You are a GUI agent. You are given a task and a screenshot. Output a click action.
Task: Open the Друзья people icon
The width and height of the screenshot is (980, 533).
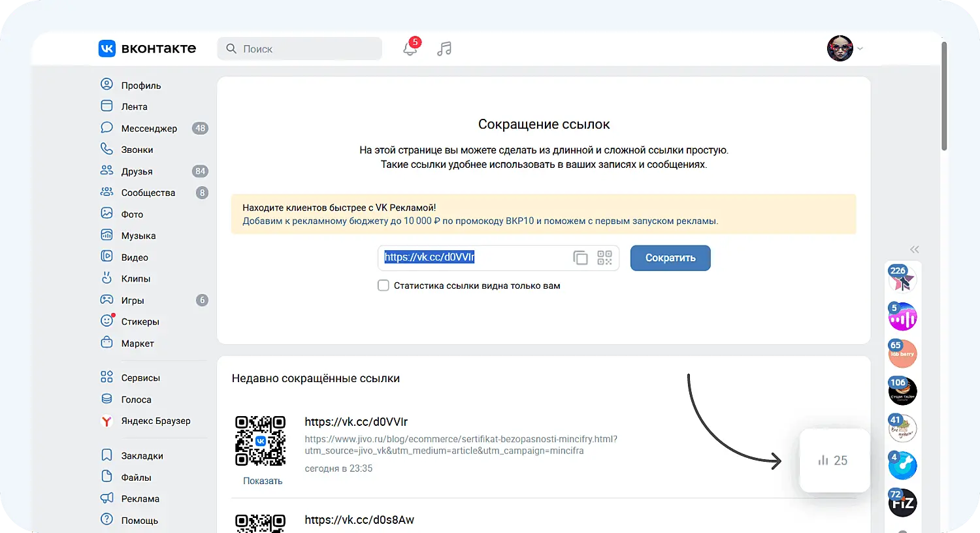(x=106, y=170)
